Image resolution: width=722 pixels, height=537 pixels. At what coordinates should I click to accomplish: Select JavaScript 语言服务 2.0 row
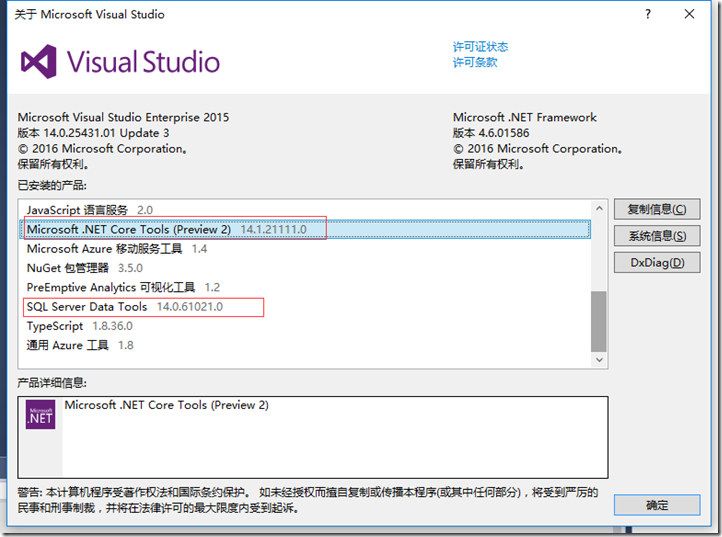point(305,210)
